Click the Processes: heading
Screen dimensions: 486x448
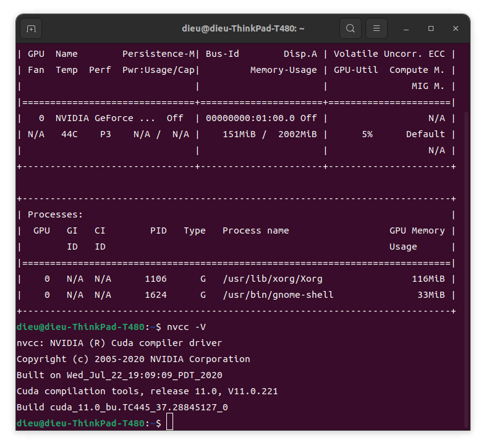pos(56,214)
